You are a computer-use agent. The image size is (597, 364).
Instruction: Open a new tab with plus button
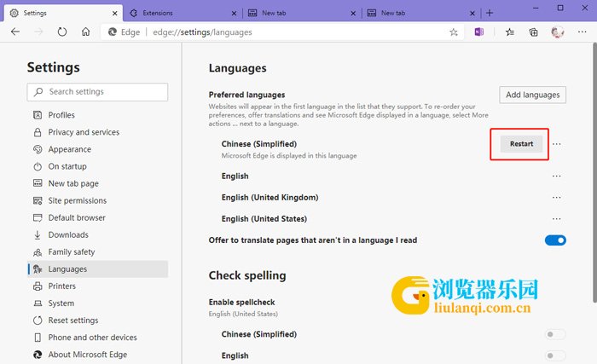490,13
